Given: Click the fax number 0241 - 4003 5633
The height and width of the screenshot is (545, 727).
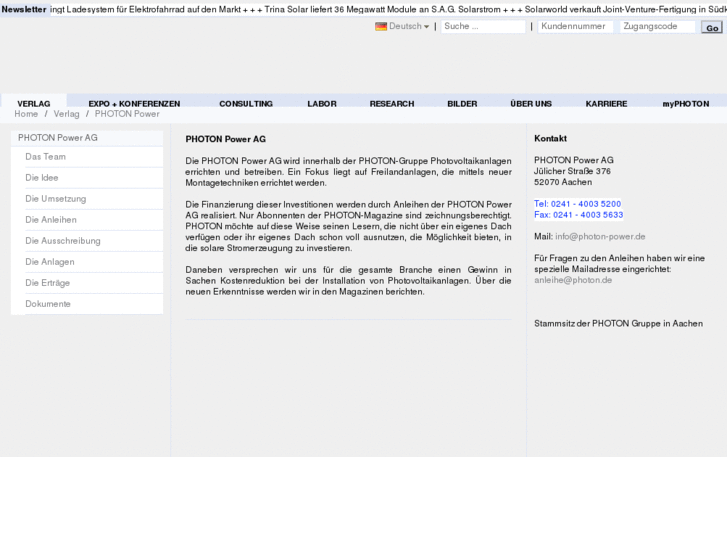Looking at the screenshot, I should [588, 215].
